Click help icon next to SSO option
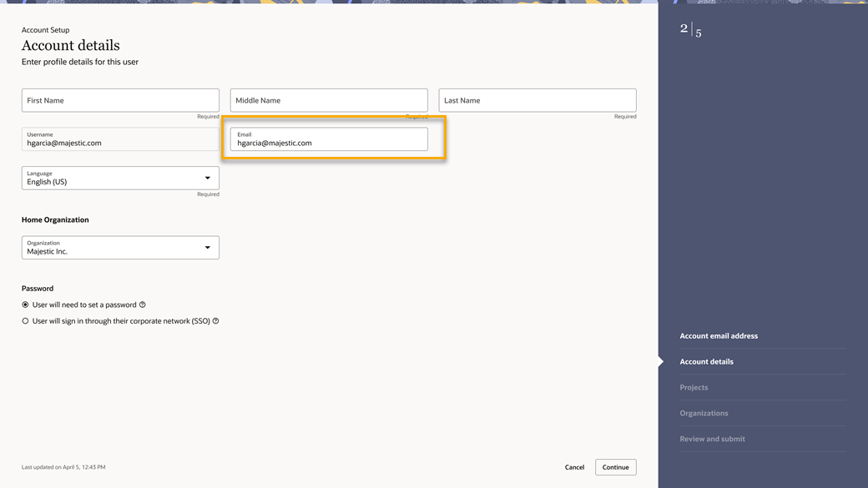Image resolution: width=868 pixels, height=488 pixels. [x=216, y=321]
